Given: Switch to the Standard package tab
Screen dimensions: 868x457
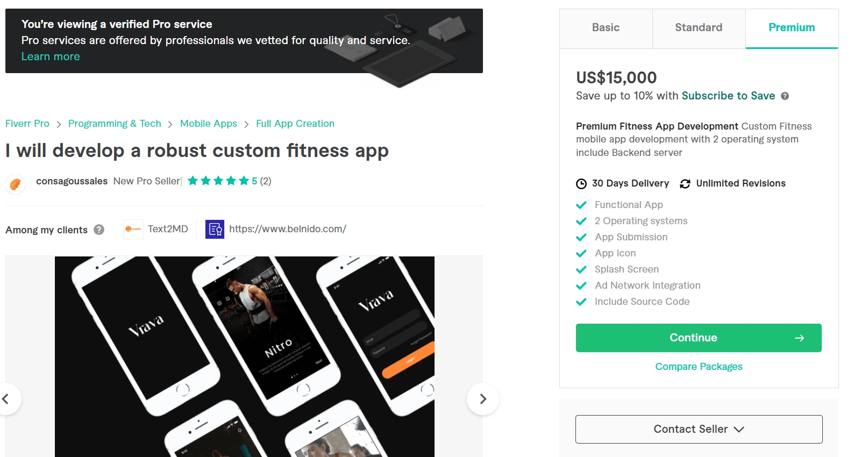Looking at the screenshot, I should (x=699, y=28).
